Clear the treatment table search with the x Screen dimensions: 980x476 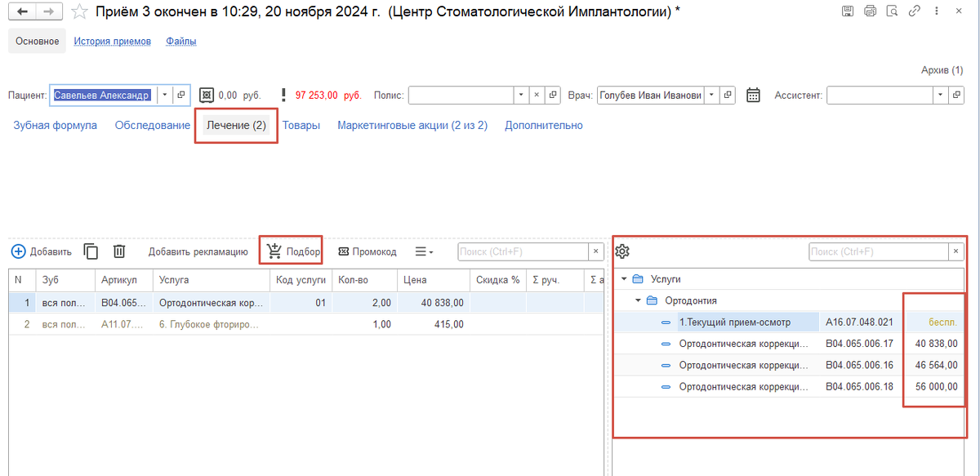click(x=596, y=251)
